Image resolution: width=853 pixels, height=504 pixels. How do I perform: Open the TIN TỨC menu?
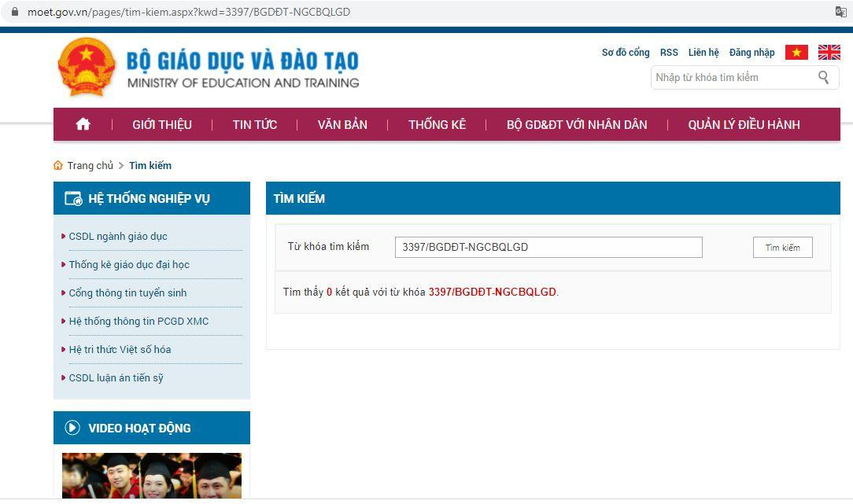[255, 124]
